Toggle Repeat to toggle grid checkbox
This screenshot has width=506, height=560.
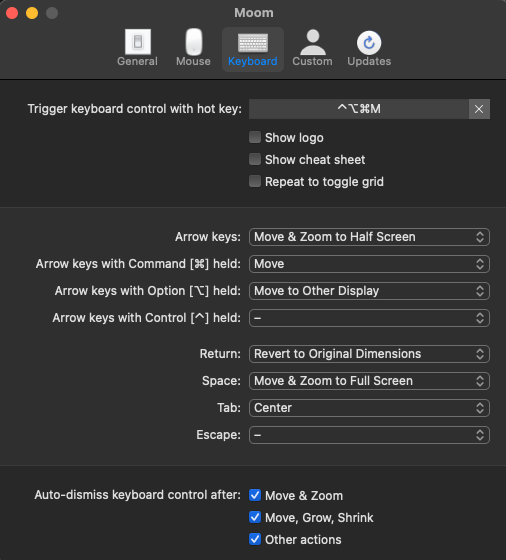255,181
